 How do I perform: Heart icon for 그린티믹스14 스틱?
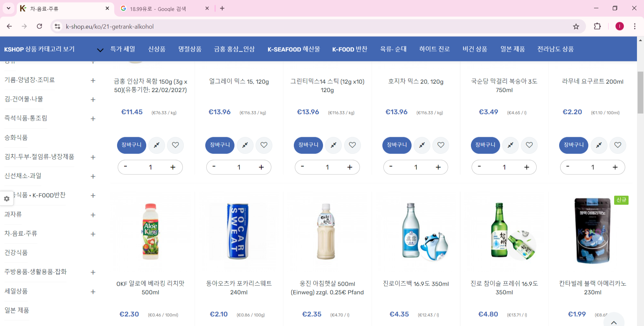352,145
